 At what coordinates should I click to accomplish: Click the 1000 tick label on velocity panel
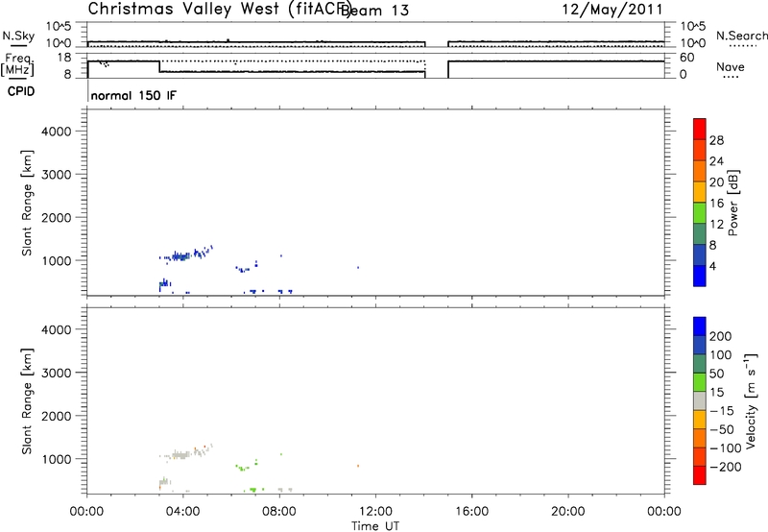(57, 459)
